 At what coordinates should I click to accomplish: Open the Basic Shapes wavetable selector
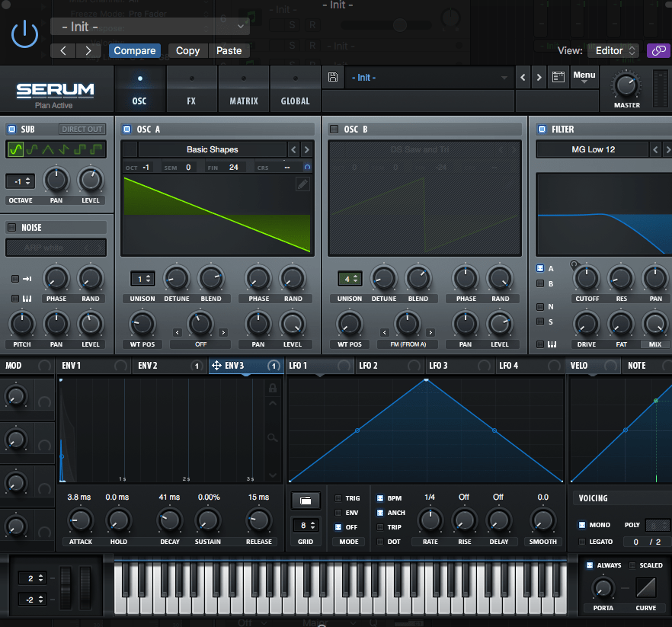tap(212, 149)
